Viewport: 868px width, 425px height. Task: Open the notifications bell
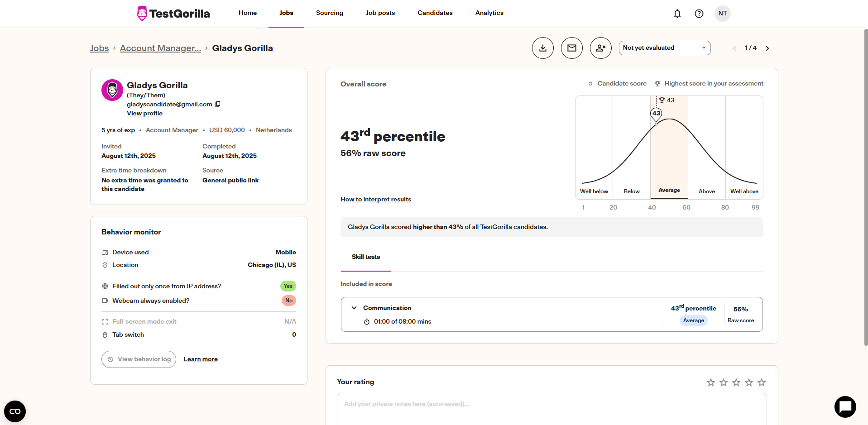(x=677, y=14)
